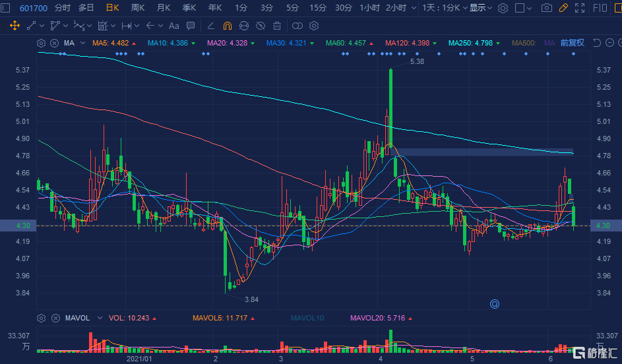Select the arrow annotation tool

point(150,26)
